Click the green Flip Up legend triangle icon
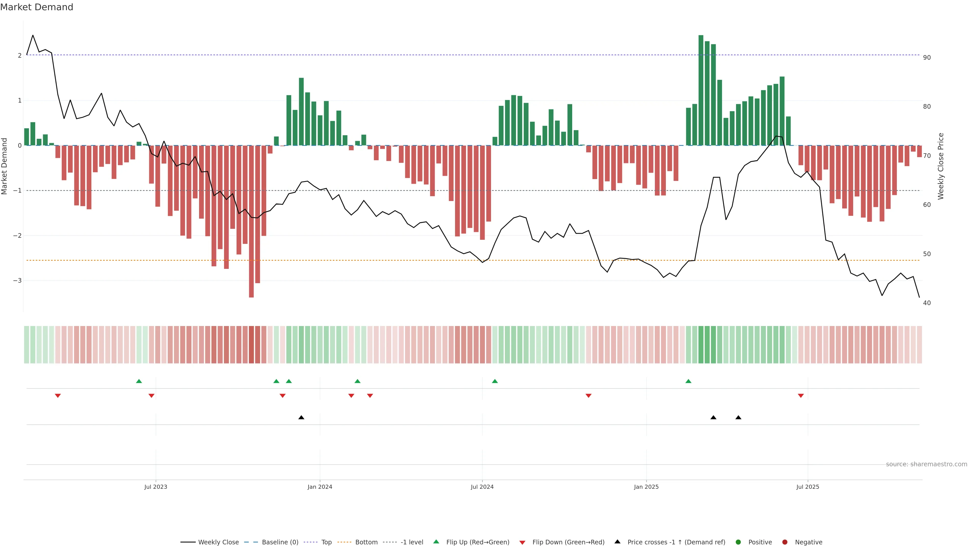The image size is (980, 551). click(x=436, y=542)
